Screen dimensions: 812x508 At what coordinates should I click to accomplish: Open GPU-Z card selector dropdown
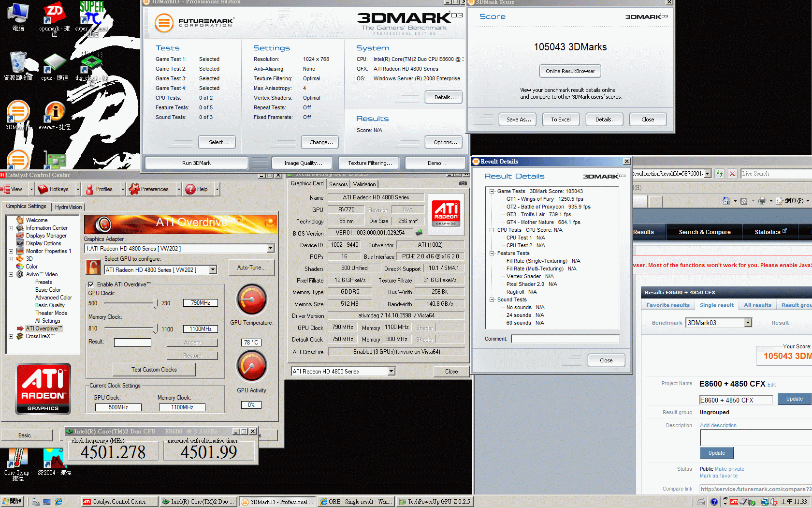pos(391,371)
